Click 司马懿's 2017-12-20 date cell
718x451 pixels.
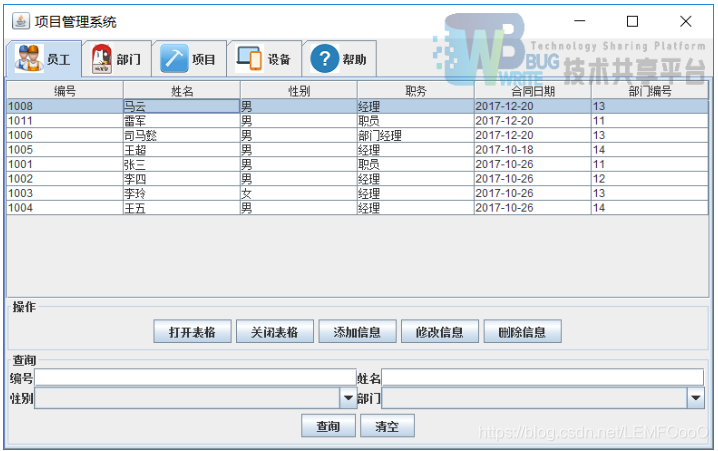533,136
